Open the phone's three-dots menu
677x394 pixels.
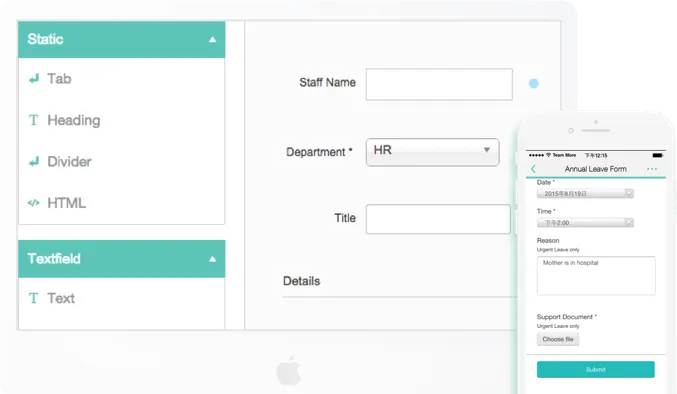[x=652, y=169]
